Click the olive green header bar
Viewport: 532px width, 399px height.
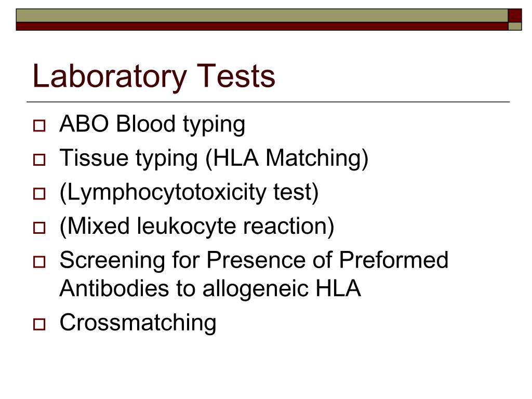pyautogui.click(x=262, y=16)
